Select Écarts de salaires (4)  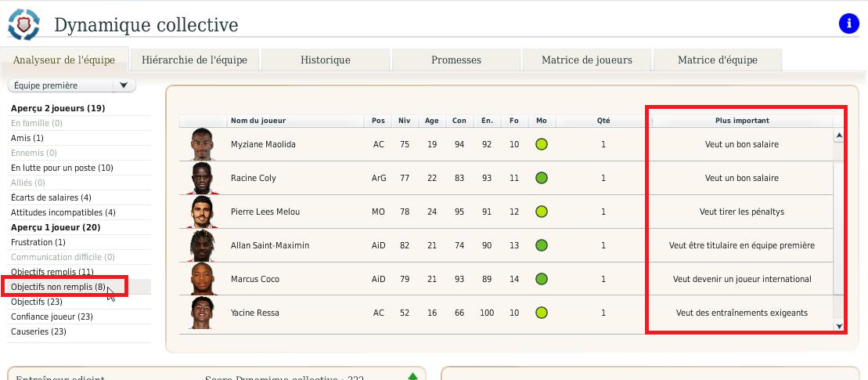(x=51, y=197)
